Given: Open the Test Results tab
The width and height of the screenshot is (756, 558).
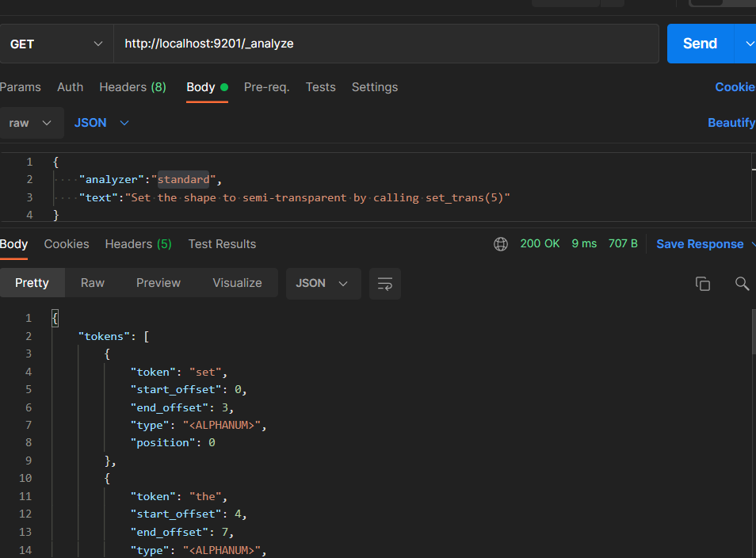Looking at the screenshot, I should click(222, 244).
